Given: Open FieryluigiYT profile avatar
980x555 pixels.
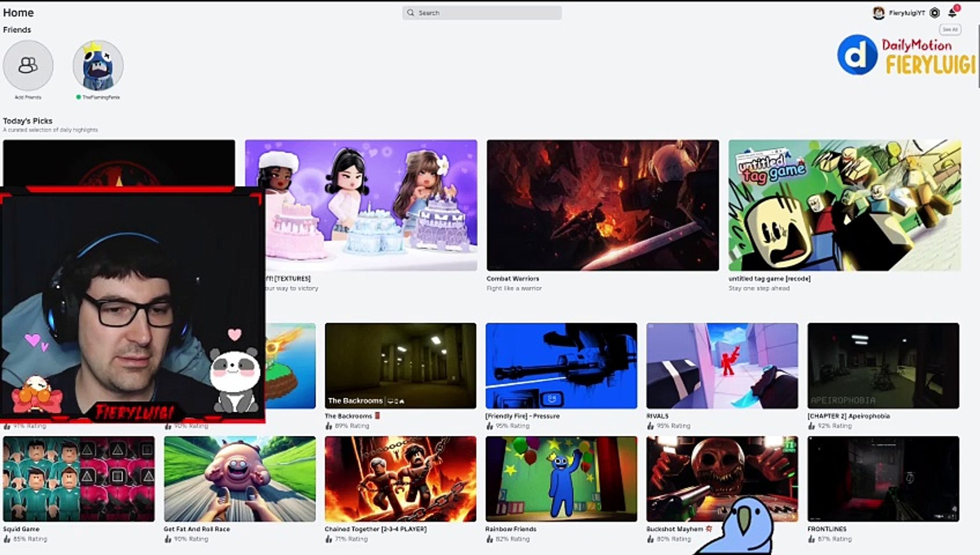Looking at the screenshot, I should 878,13.
